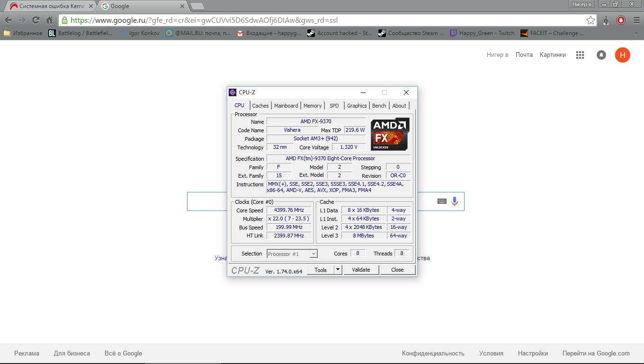Open the FACEIT – Challenge bookmark
The width and height of the screenshot is (644, 364).
pyautogui.click(x=552, y=33)
